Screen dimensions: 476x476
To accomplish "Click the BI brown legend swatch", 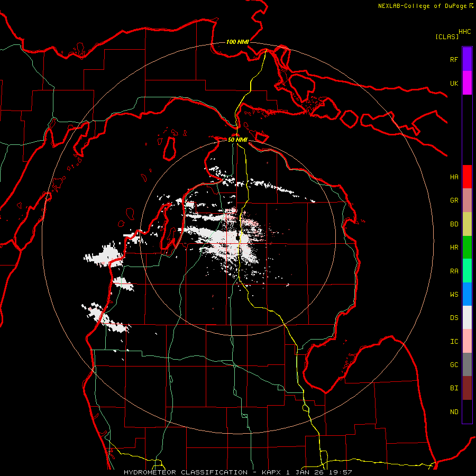I will [x=467, y=388].
